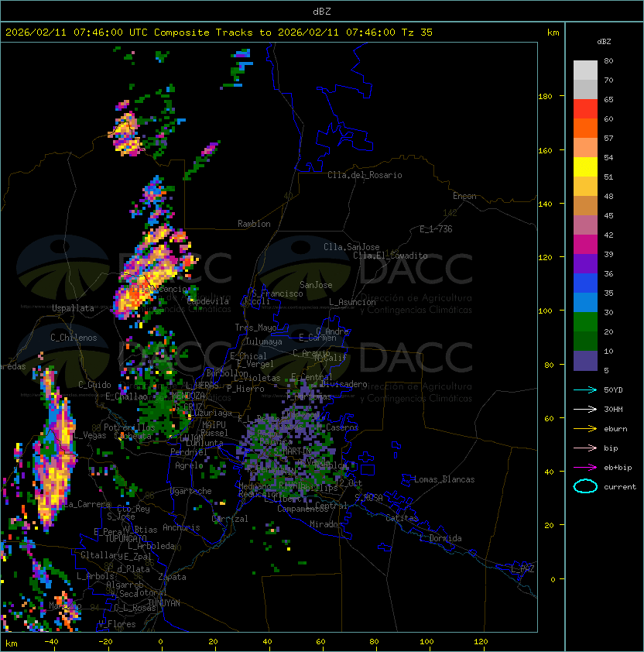Click the 'Tz 35' value in header
Viewport: 644px width, 652px height.
pos(417,33)
